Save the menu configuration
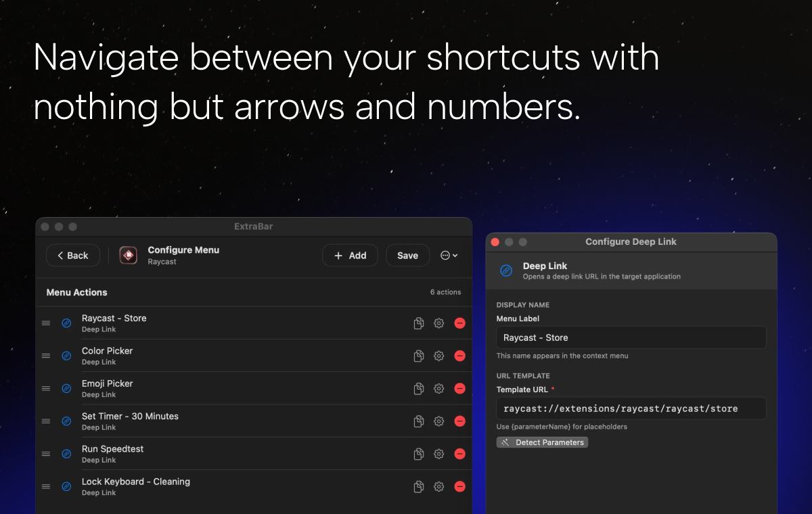 [407, 255]
